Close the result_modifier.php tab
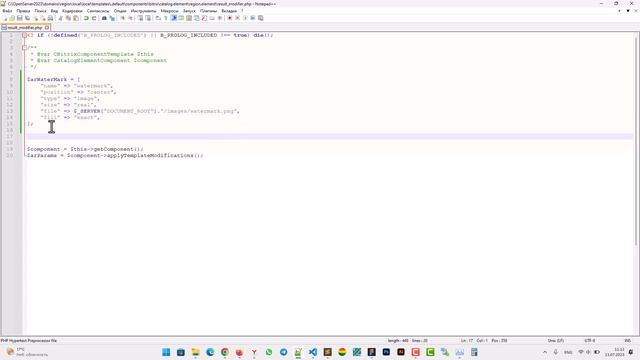Image resolution: width=640 pixels, height=360 pixels. click(x=47, y=27)
